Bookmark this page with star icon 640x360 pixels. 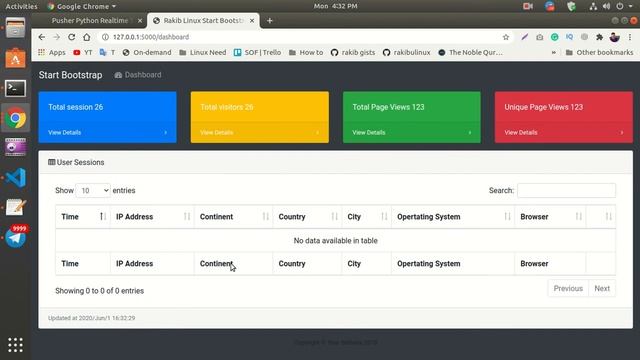tap(506, 37)
